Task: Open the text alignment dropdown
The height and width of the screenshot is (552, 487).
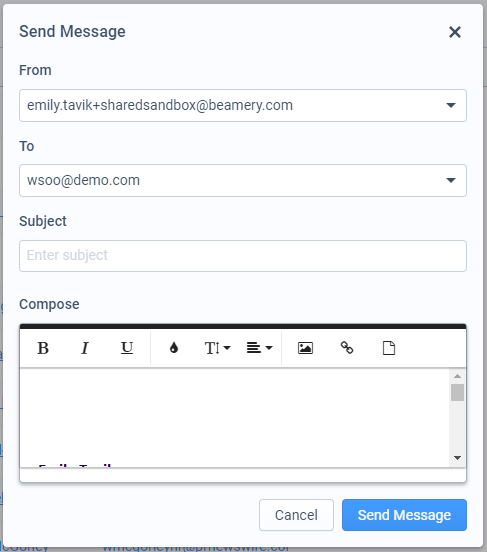Action: [260, 348]
